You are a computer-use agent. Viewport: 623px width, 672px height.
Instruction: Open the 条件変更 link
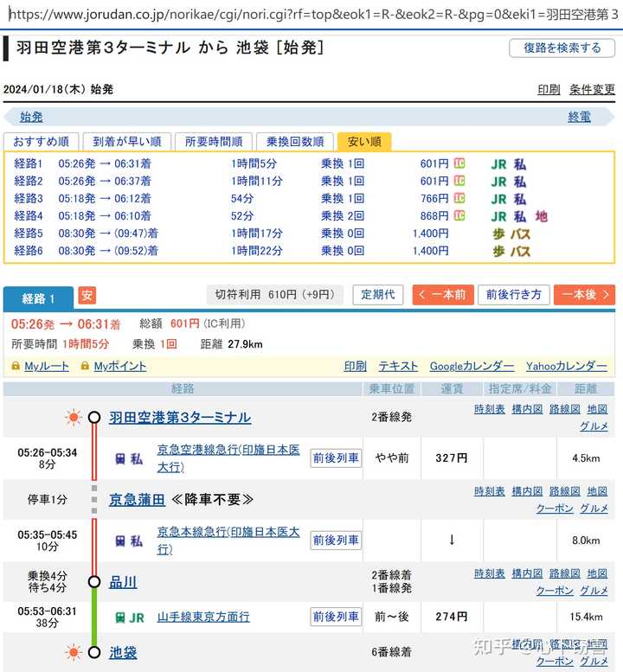pyautogui.click(x=592, y=90)
